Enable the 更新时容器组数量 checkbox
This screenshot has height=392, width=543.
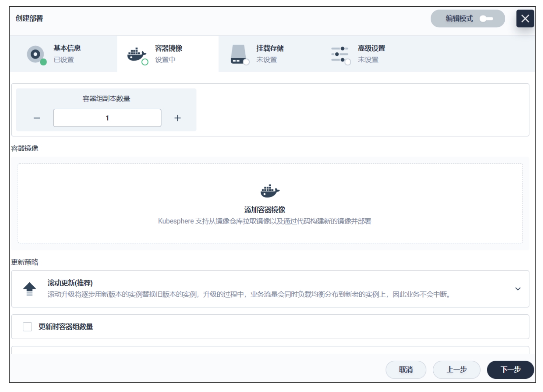click(27, 327)
